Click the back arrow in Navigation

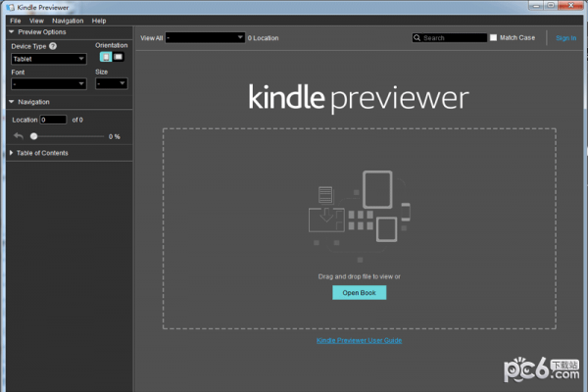pyautogui.click(x=19, y=136)
